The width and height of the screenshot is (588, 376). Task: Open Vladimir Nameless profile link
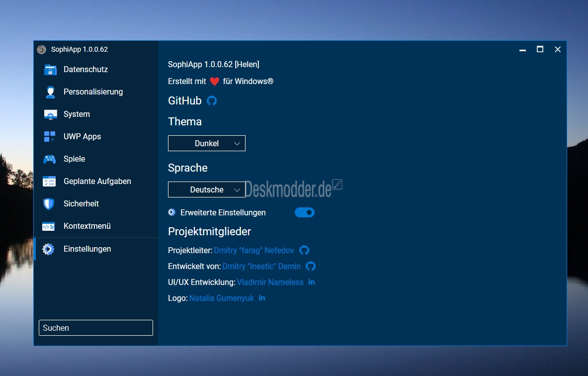point(270,282)
